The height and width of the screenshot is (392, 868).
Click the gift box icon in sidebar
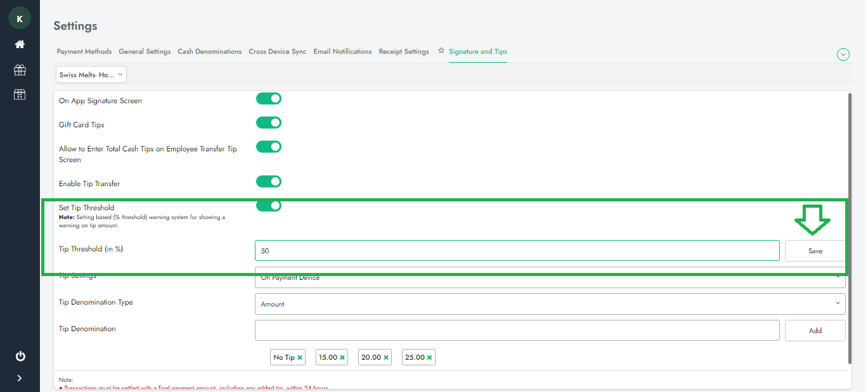point(20,70)
